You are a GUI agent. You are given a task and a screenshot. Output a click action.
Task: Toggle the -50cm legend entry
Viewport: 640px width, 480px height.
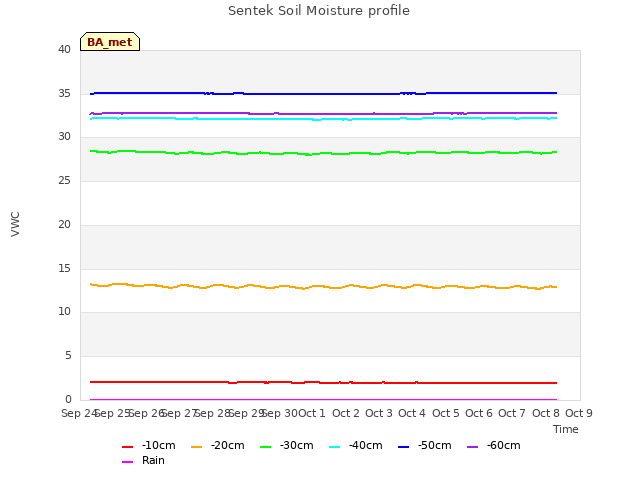(x=424, y=445)
